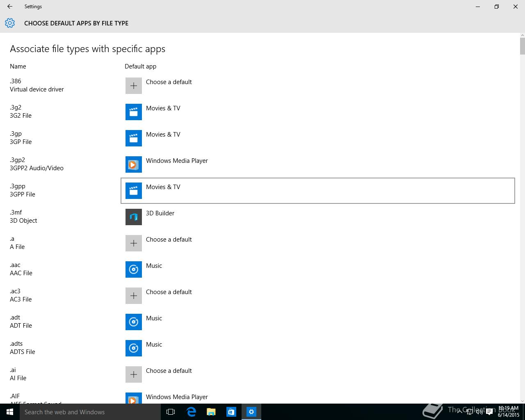525x420 pixels.
Task: Click the Settings app taskbar button
Action: (x=251, y=412)
